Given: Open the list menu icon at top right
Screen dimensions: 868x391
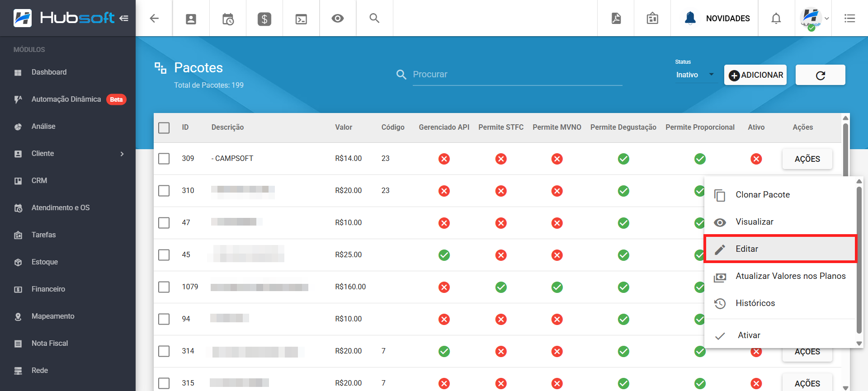Looking at the screenshot, I should (850, 19).
